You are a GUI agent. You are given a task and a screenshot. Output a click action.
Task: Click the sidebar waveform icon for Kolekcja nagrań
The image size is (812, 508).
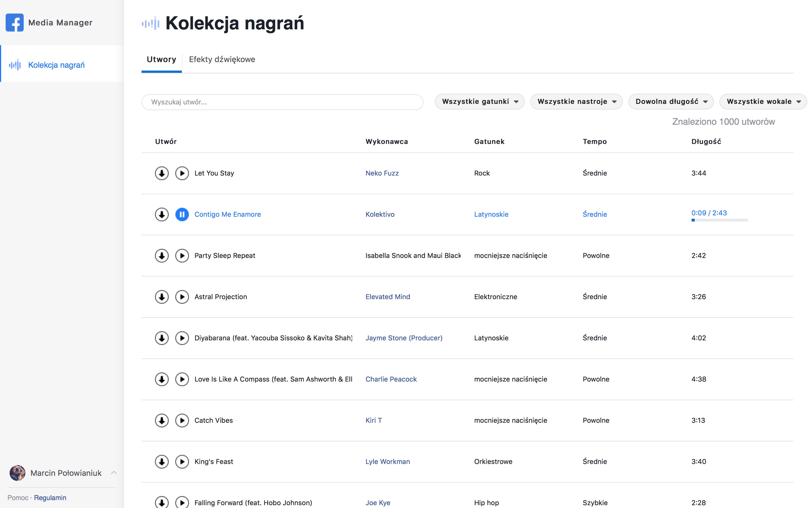[x=15, y=65]
